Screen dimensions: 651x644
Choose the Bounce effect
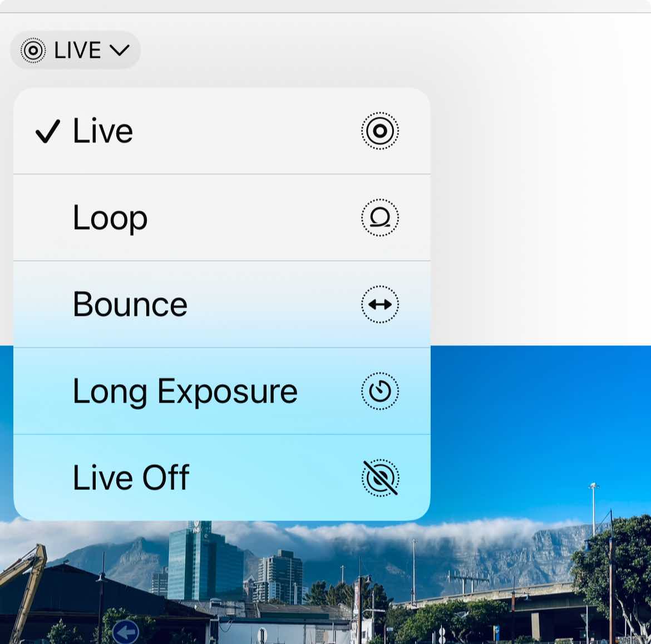click(x=221, y=305)
